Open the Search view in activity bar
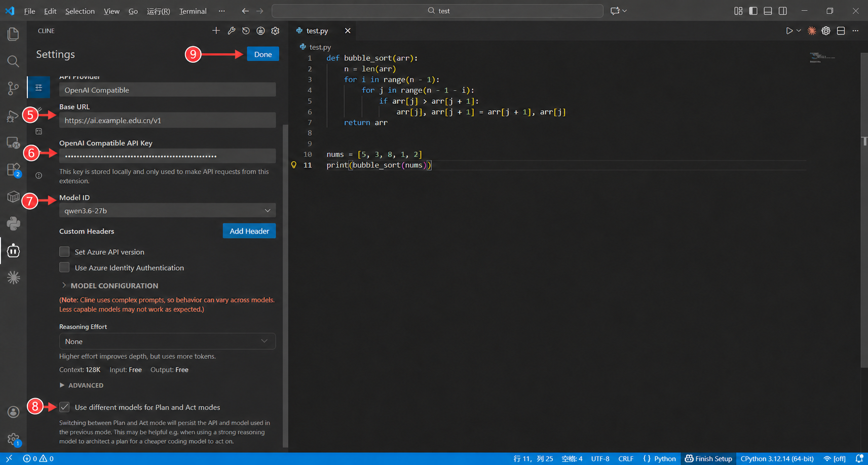868x465 pixels. (13, 61)
